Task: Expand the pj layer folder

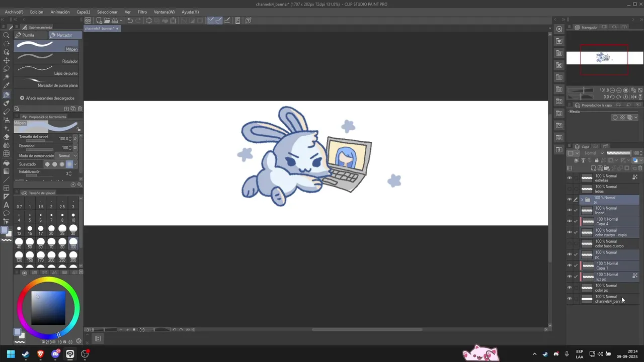Action: coord(582,200)
